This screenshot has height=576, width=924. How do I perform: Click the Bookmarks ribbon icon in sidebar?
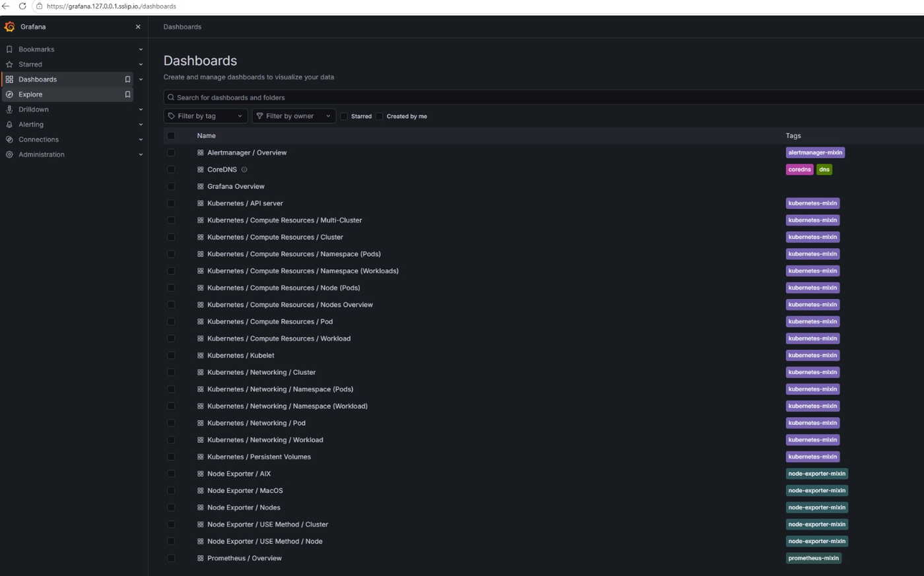tap(9, 49)
